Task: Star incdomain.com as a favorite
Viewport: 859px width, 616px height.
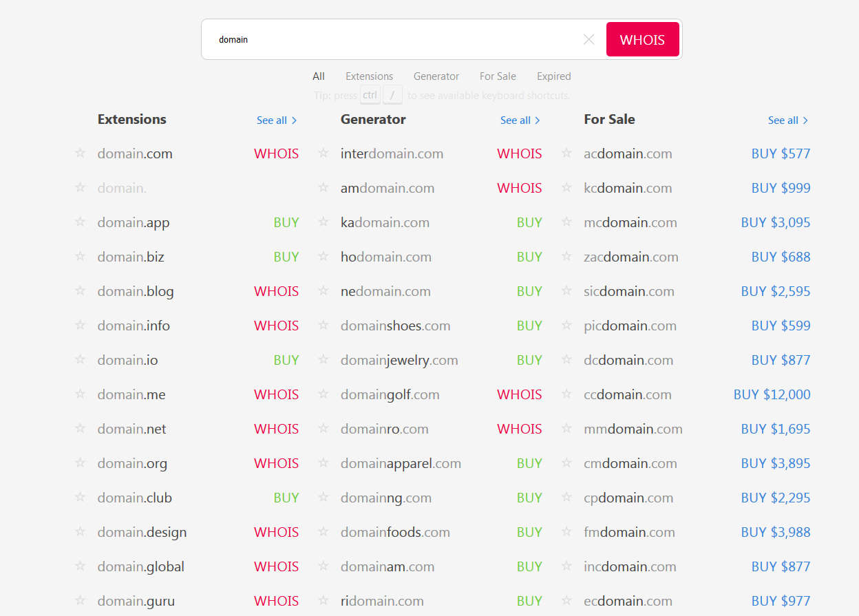Action: (x=566, y=566)
